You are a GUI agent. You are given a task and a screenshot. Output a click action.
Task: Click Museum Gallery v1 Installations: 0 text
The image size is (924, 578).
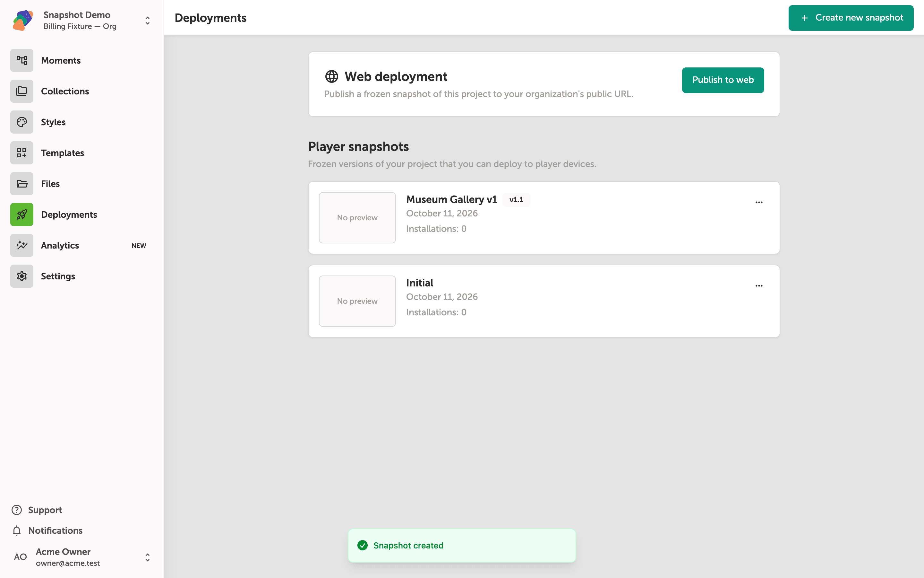[x=436, y=229]
